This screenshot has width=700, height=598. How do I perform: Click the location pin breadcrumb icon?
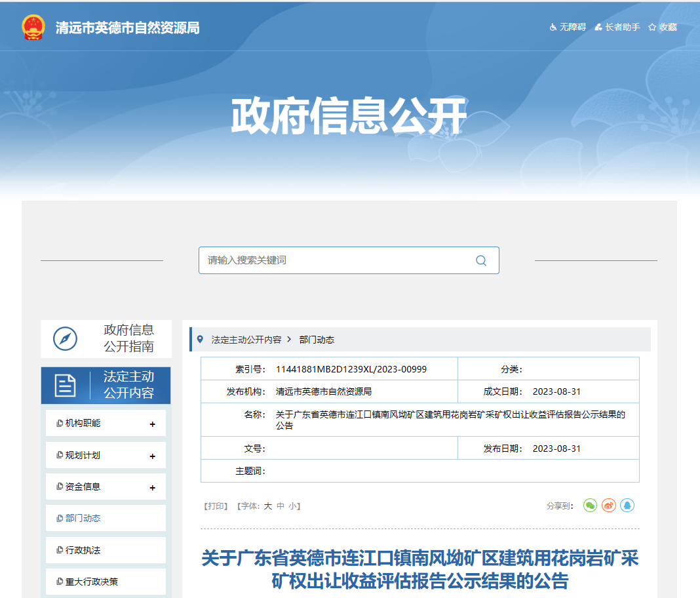(x=200, y=339)
